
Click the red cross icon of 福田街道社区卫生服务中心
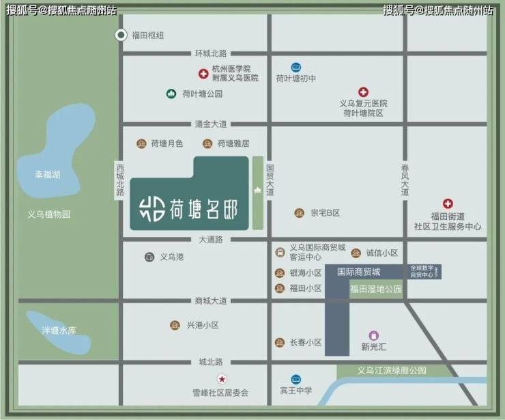448,204
